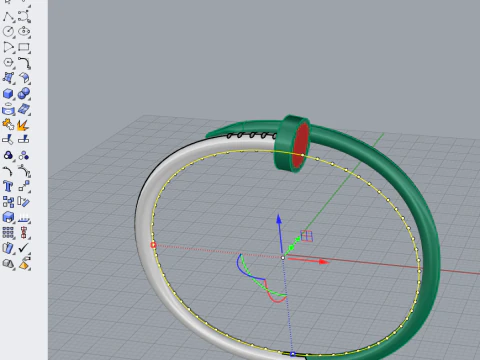Image resolution: width=480 pixels, height=360 pixels.
Task: Select the Trim tool
Action: [x=8, y=139]
